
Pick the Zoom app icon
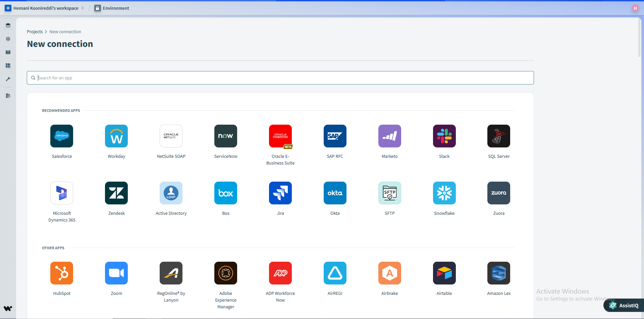pyautogui.click(x=116, y=273)
